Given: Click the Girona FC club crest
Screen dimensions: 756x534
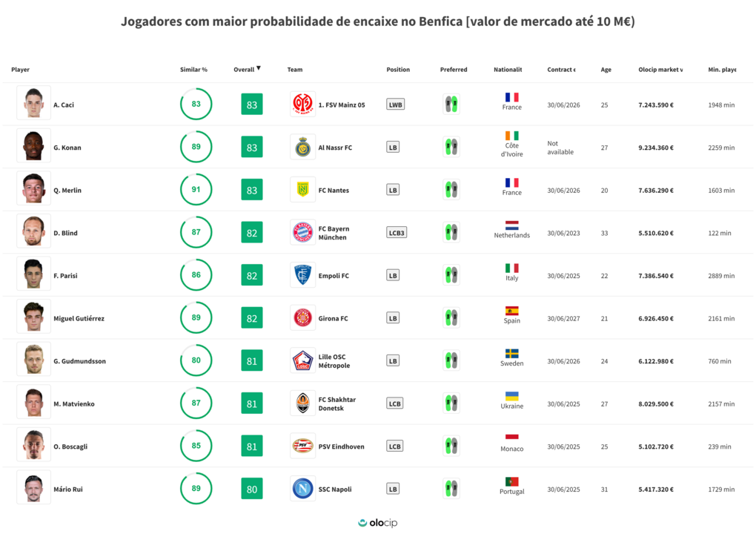Looking at the screenshot, I should coord(303,318).
